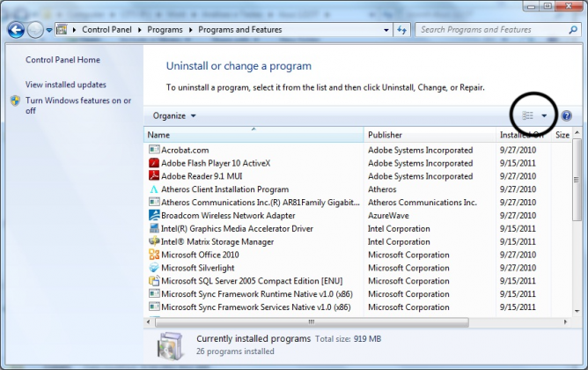
Task: Open View installed updates link
Action: [x=66, y=85]
